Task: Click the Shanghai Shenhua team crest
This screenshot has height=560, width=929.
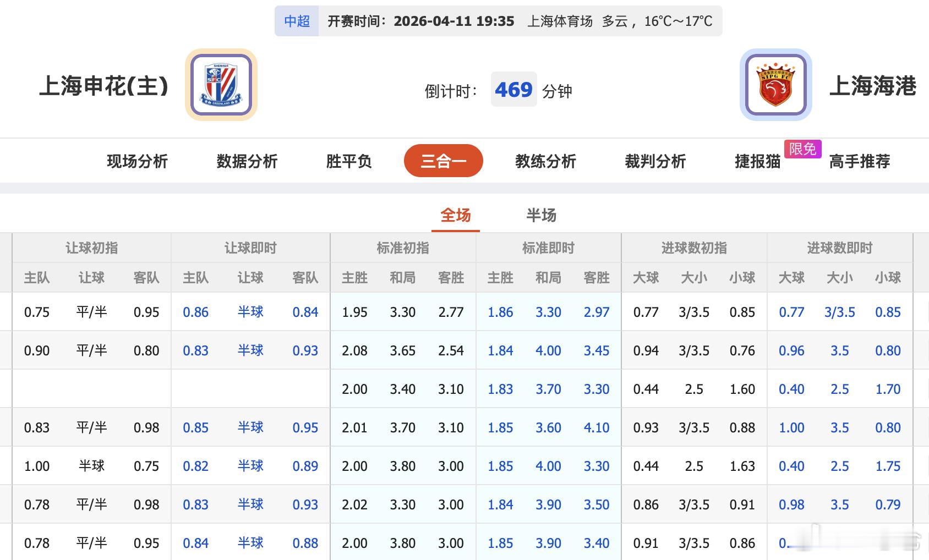Action: tap(221, 85)
